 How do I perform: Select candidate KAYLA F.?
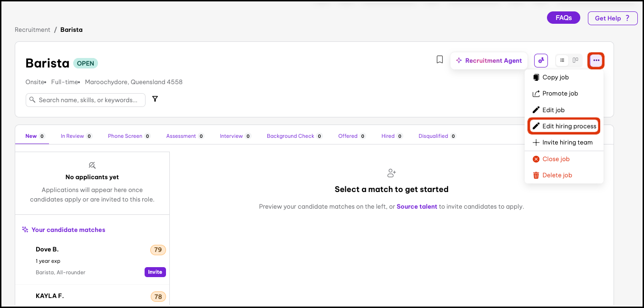pyautogui.click(x=49, y=296)
